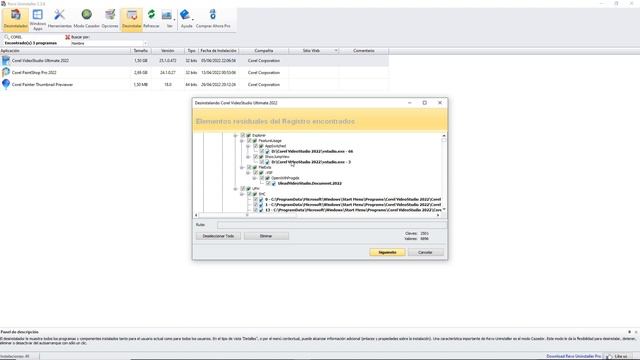Click the Siguiente button
The width and height of the screenshot is (640, 360).
coord(387,252)
